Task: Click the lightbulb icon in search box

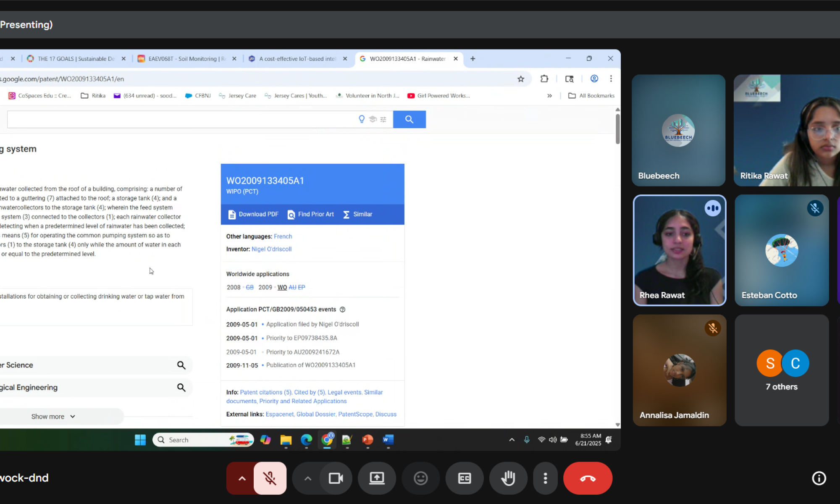Action: point(362,119)
